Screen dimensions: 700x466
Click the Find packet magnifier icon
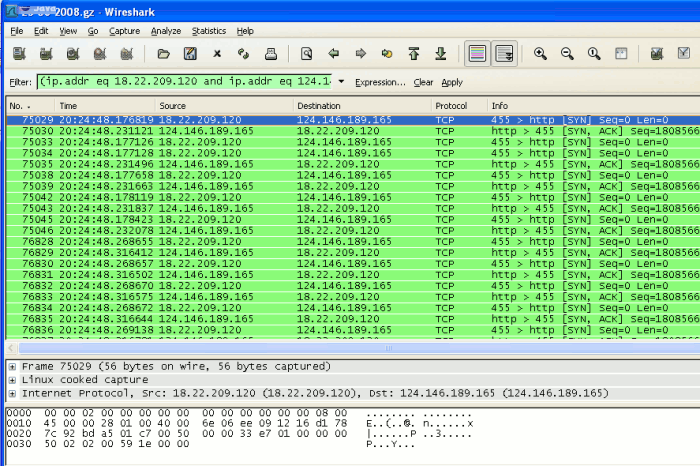[307, 54]
